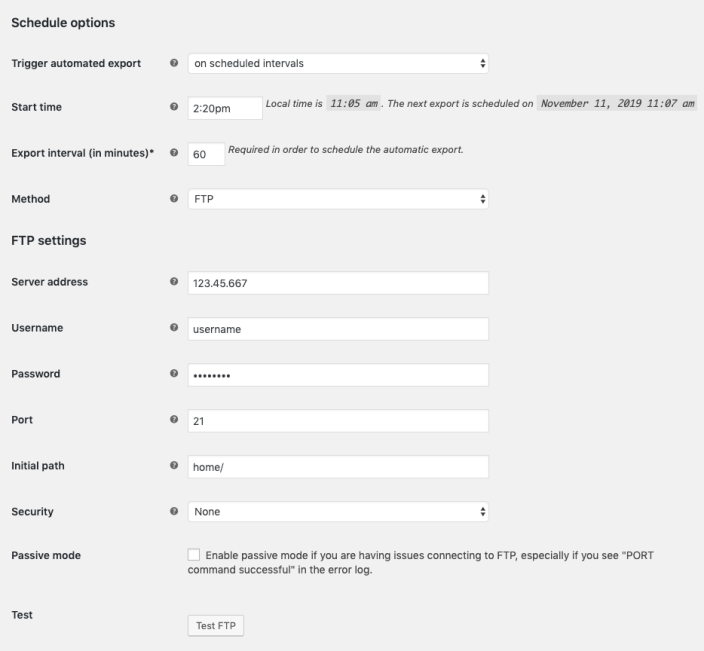Click help icon beside Initial path
The height and width of the screenshot is (651, 704).
point(175,466)
